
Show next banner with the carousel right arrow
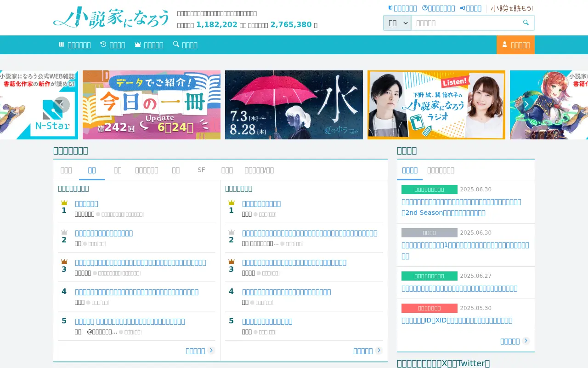(526, 105)
